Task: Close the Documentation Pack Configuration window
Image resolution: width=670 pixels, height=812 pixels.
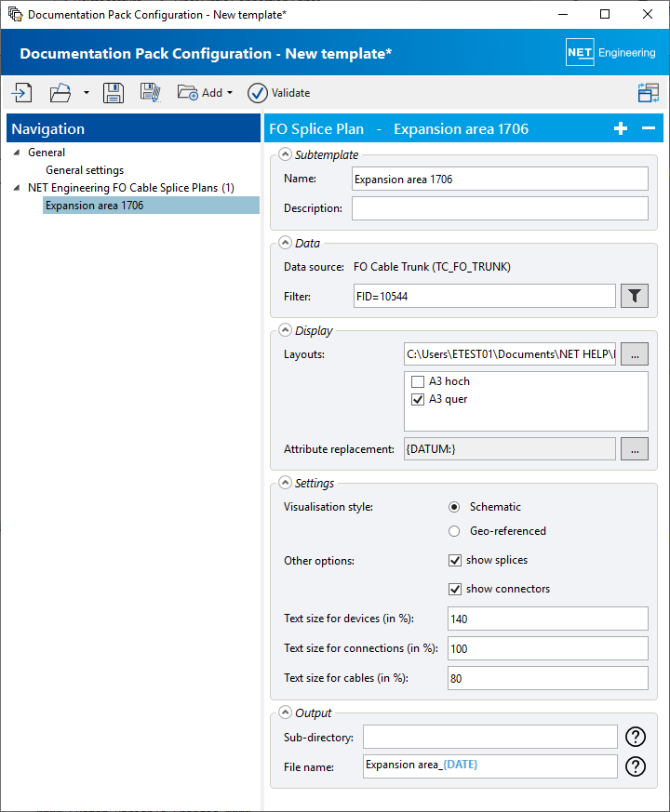Action: click(x=647, y=14)
